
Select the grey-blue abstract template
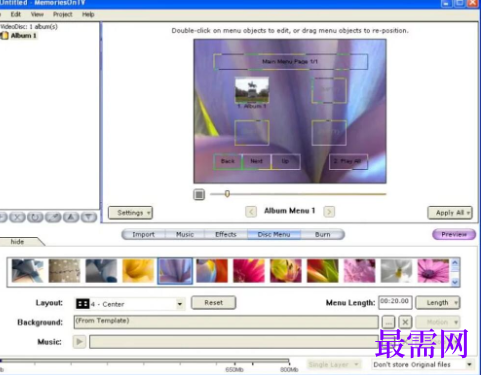tap(101, 271)
